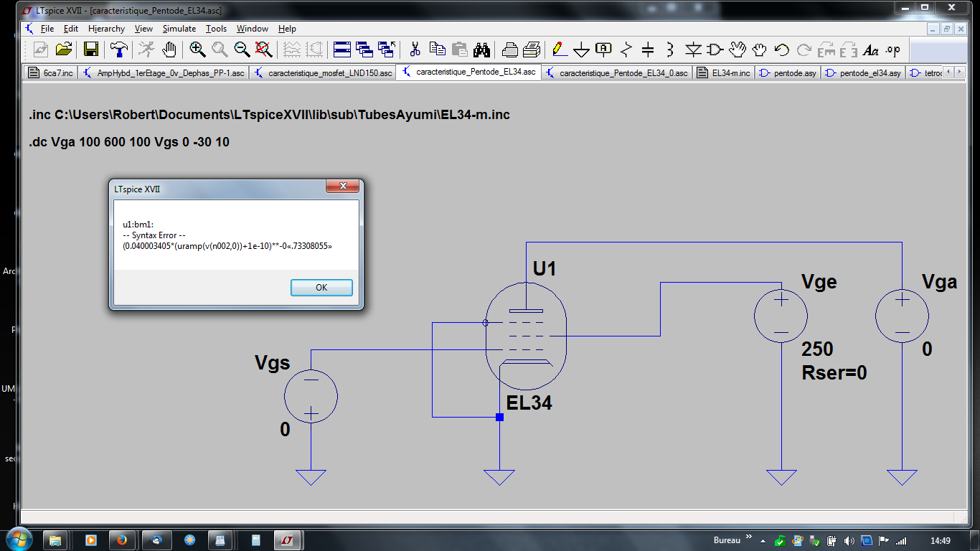Viewport: 980px width, 551px height.
Task: Select the Pan magnifier tool
Action: tap(220, 50)
